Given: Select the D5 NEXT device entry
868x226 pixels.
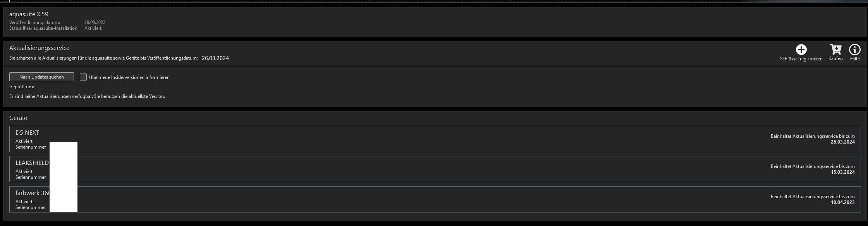Looking at the screenshot, I should pyautogui.click(x=387, y=139).
